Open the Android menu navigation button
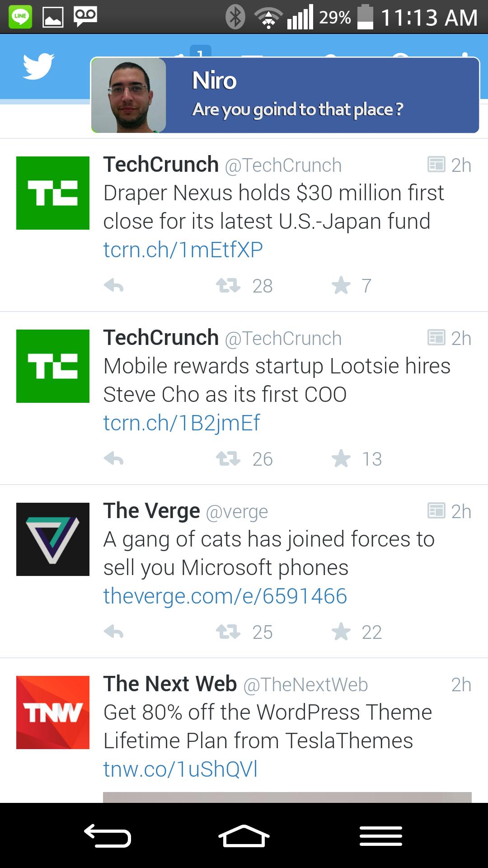Viewport: 488px width, 868px height. click(x=380, y=836)
